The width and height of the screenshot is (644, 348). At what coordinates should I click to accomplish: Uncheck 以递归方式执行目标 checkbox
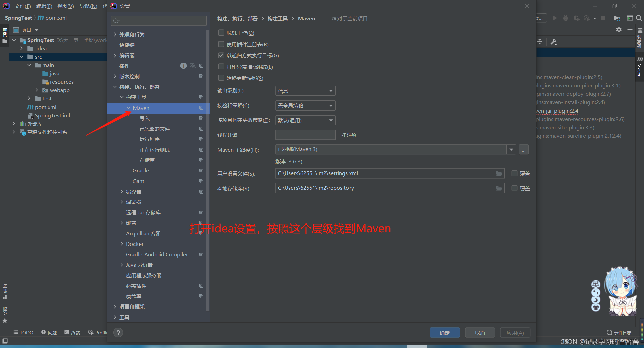click(x=221, y=55)
